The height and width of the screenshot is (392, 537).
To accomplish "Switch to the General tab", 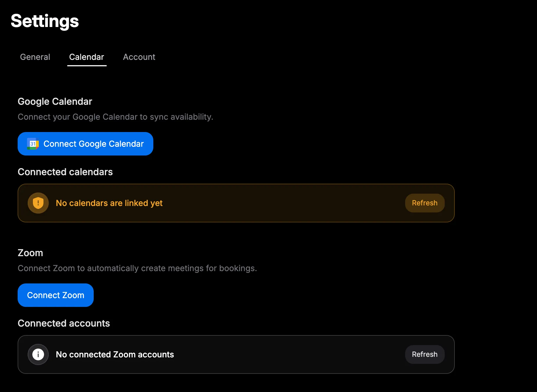I will [x=35, y=57].
